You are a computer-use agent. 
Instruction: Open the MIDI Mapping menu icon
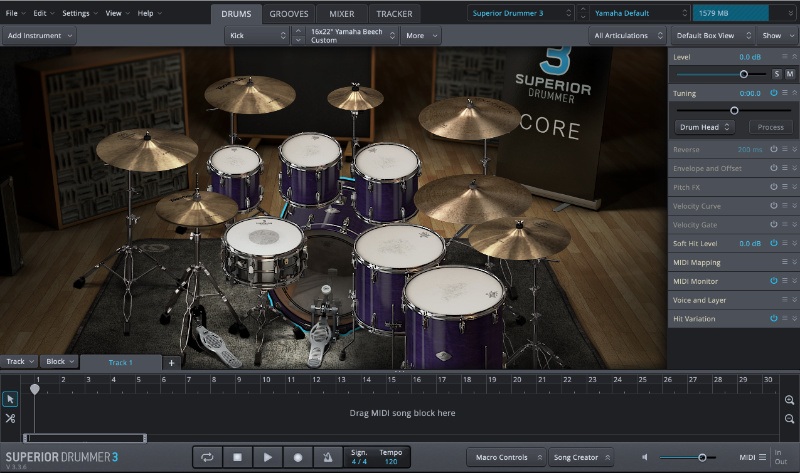[x=785, y=262]
